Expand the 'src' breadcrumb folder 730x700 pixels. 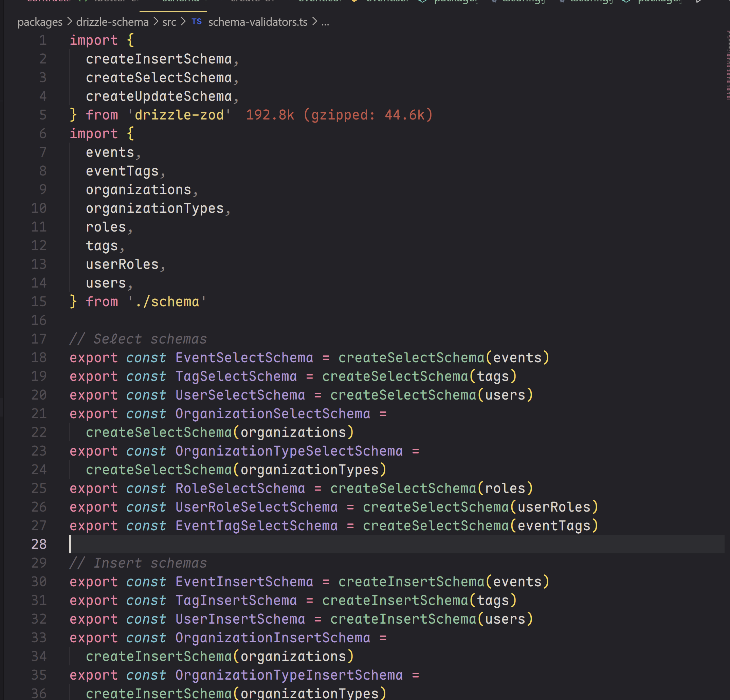(169, 22)
